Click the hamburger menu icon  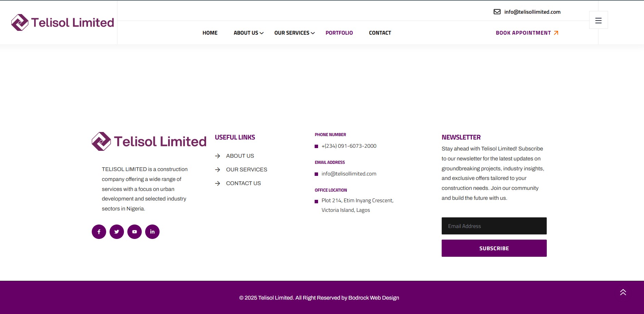coord(598,20)
